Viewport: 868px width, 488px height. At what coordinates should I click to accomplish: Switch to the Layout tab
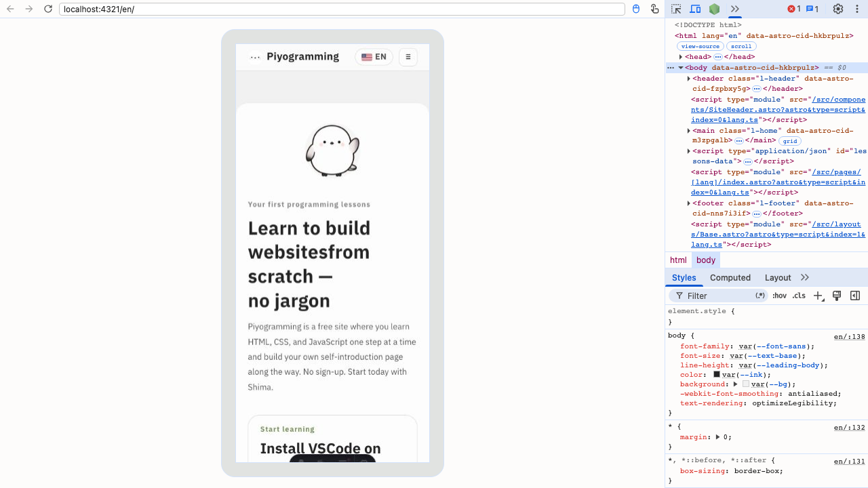778,278
